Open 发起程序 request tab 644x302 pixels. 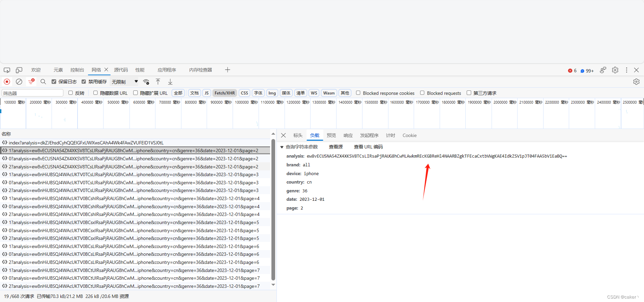click(369, 135)
